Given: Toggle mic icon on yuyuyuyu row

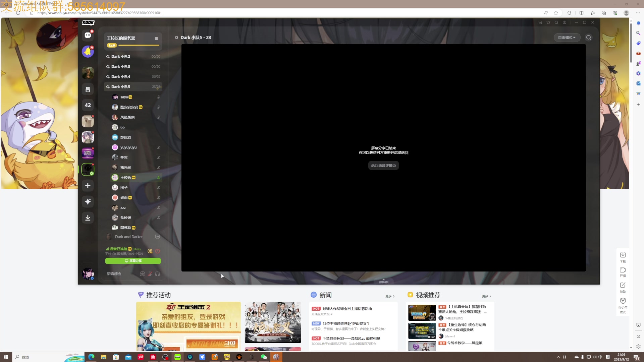Looking at the screenshot, I should click(x=158, y=147).
